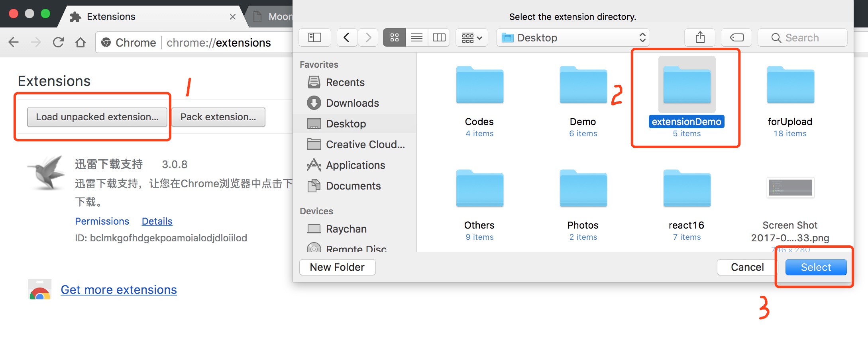Select the Demo folder icon
This screenshot has width=868, height=360.
(x=583, y=85)
